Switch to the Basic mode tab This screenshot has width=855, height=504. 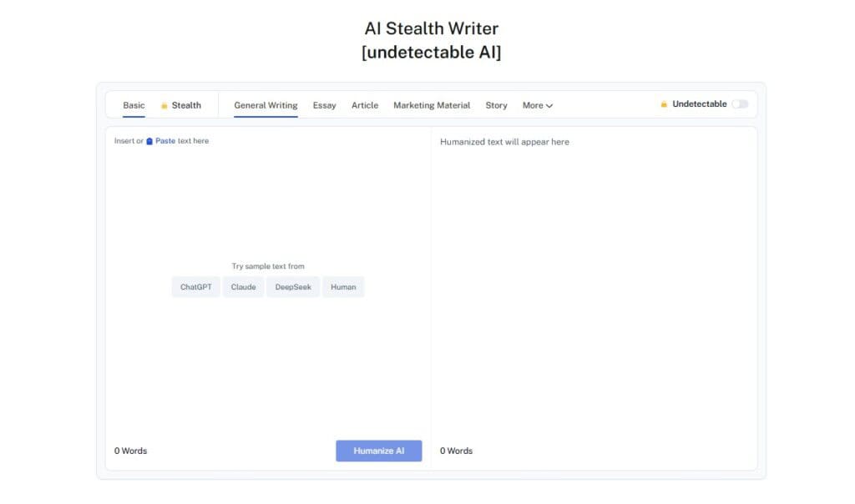click(x=134, y=106)
